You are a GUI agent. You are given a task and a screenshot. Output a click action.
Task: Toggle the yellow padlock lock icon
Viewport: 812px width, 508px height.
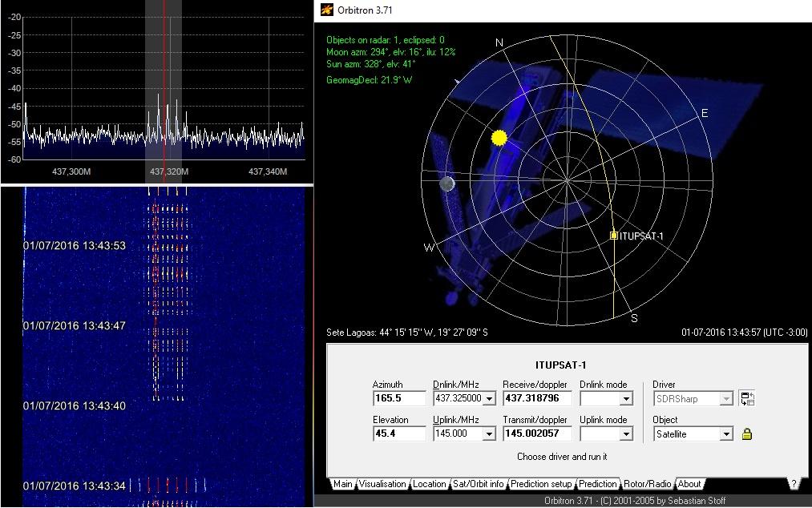tap(747, 434)
